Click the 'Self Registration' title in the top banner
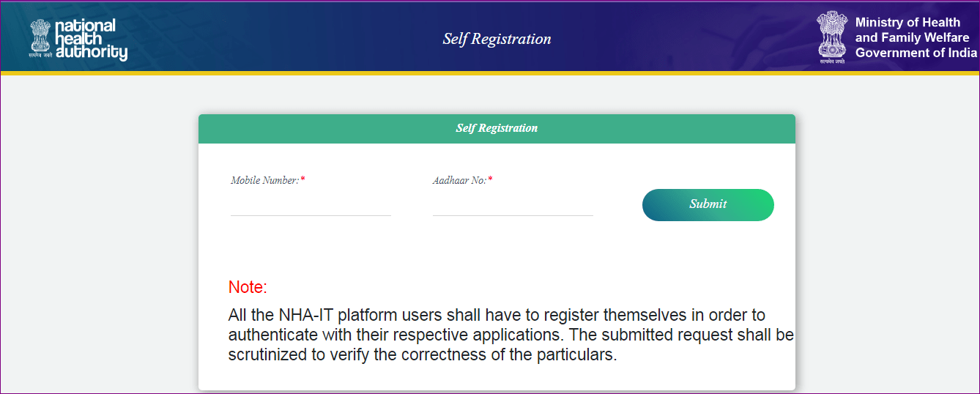980x394 pixels. (x=497, y=39)
